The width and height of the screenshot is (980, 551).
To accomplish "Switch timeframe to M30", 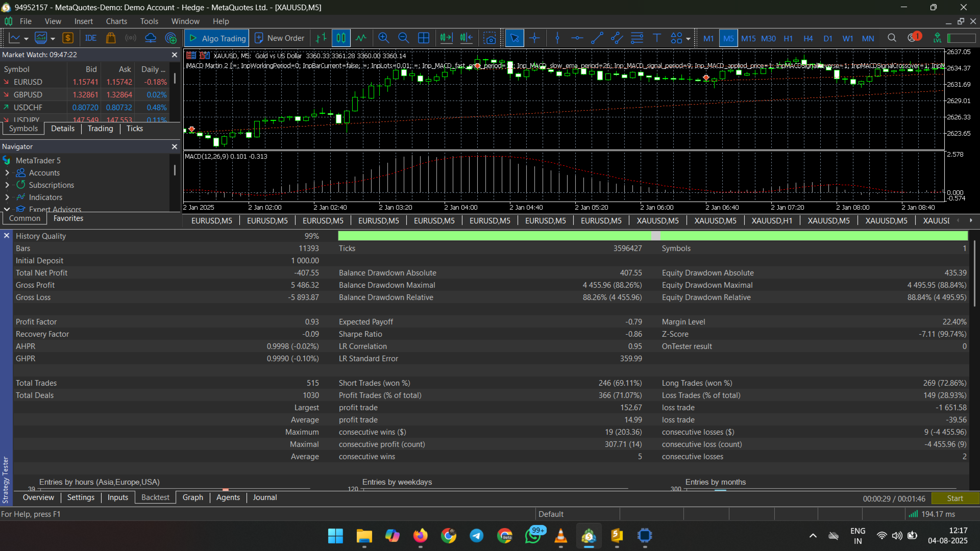I will pos(768,38).
